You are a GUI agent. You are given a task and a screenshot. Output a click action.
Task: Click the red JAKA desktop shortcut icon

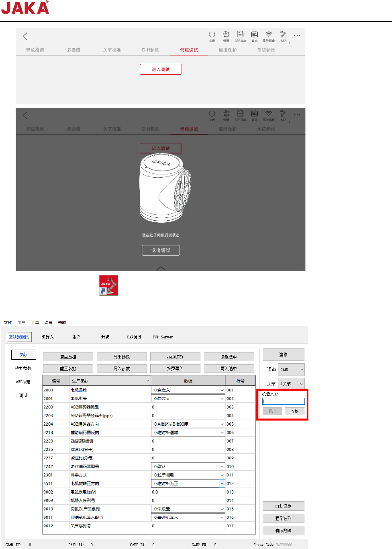pos(109,285)
